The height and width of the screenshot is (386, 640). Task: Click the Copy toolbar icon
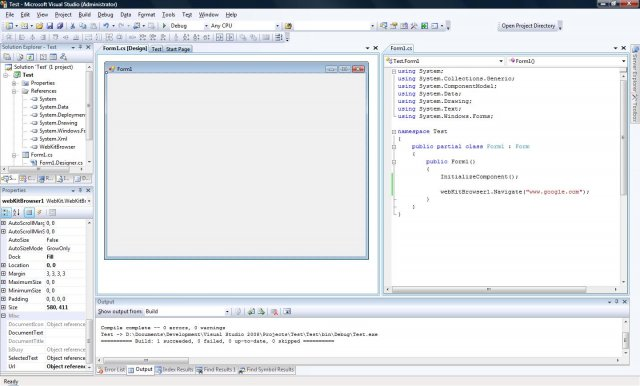(x=83, y=26)
